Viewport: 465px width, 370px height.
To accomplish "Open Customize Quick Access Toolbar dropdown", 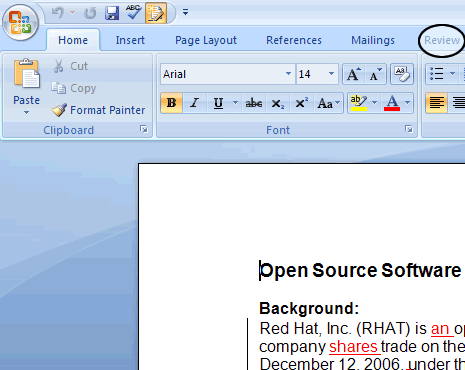I will click(185, 13).
